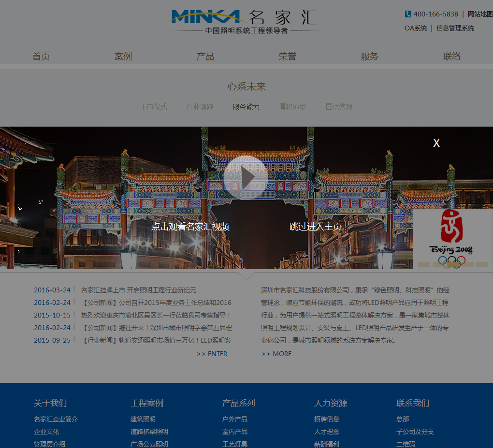Open footer heading 工程案例
Screen dimensions: 493x448
(x=147, y=404)
